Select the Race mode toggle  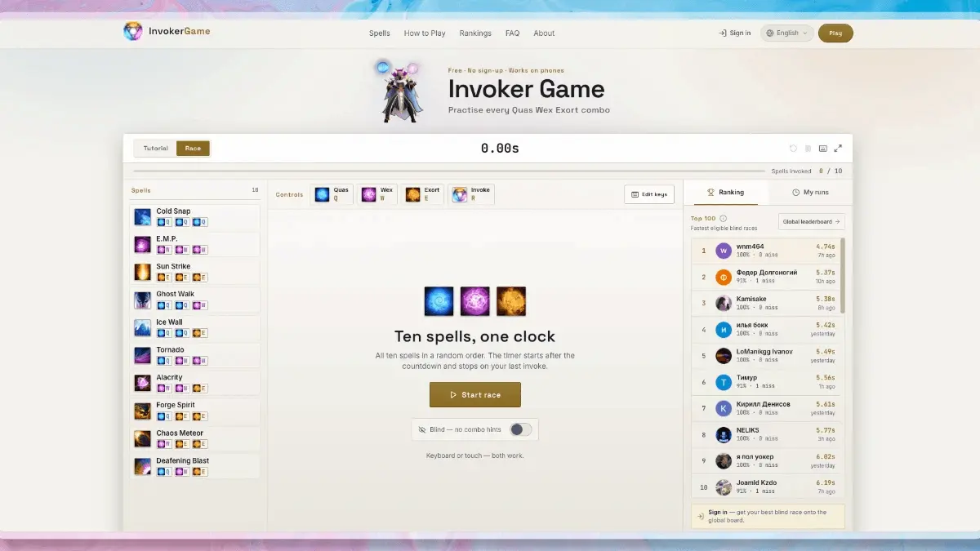click(193, 149)
